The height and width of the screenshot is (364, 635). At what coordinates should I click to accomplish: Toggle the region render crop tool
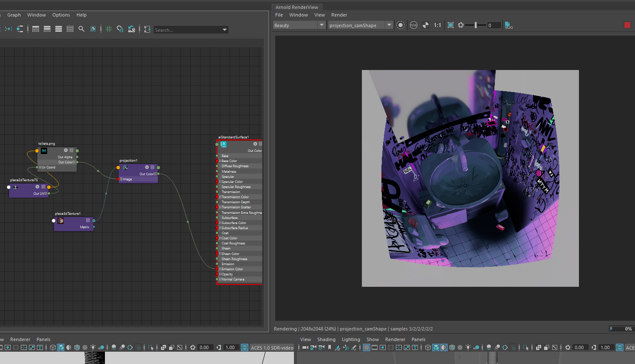tap(450, 25)
